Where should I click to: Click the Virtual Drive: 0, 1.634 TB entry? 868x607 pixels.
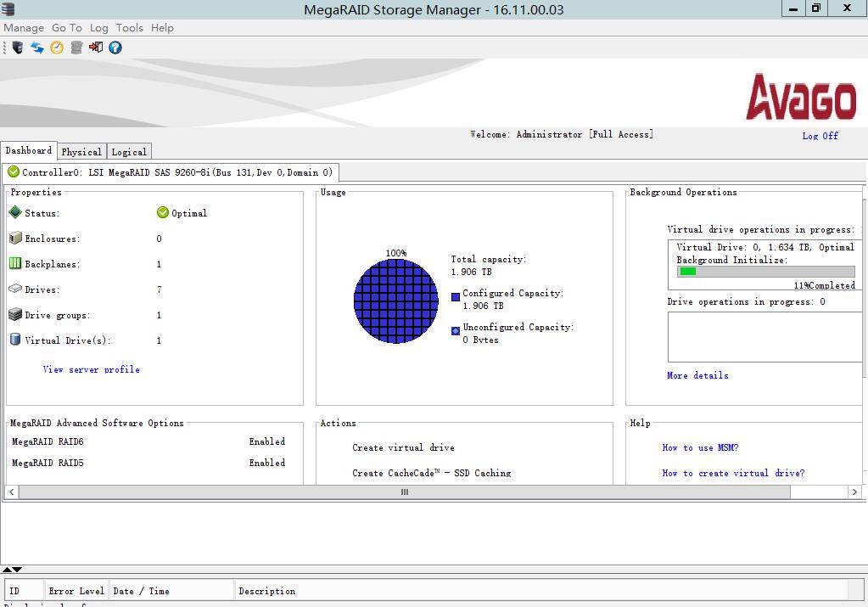(765, 247)
